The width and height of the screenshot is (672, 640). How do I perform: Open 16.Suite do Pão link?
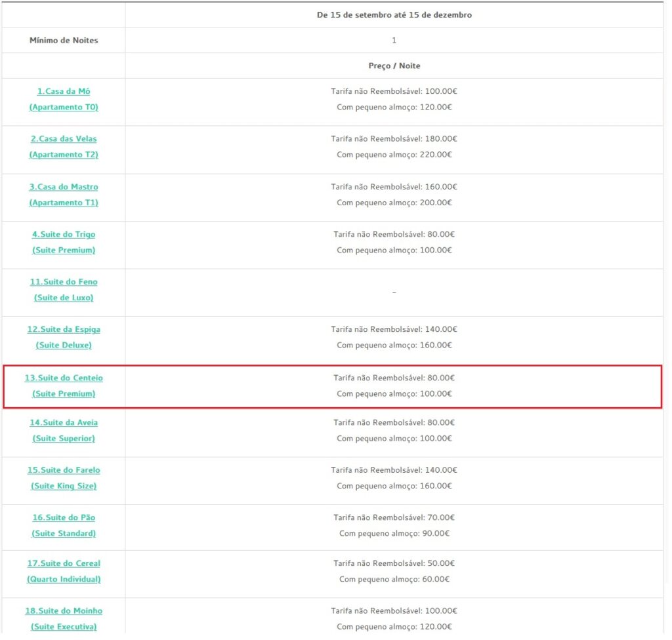(x=64, y=517)
